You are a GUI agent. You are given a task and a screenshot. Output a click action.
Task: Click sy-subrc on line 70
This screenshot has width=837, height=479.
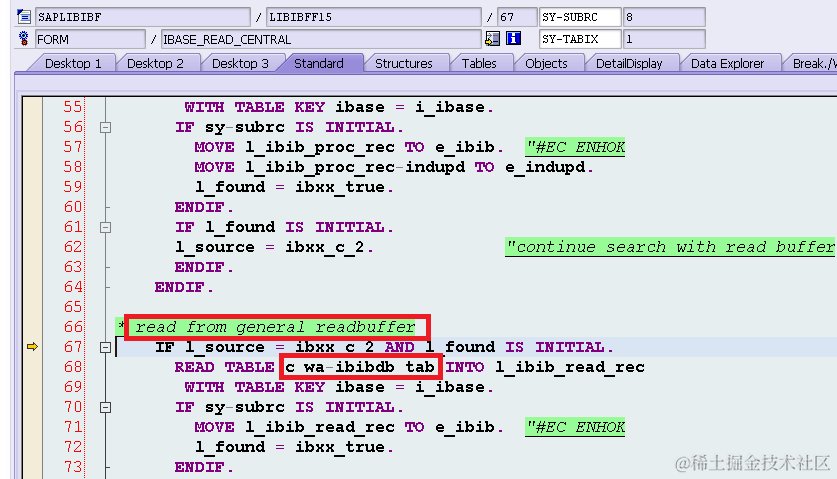click(x=244, y=407)
